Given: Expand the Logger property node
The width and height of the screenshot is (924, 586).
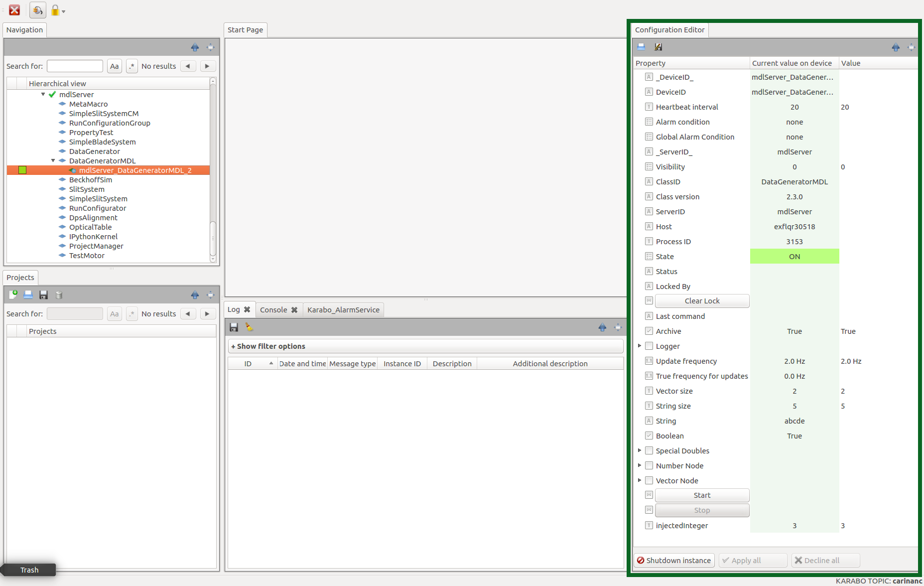Looking at the screenshot, I should 640,346.
